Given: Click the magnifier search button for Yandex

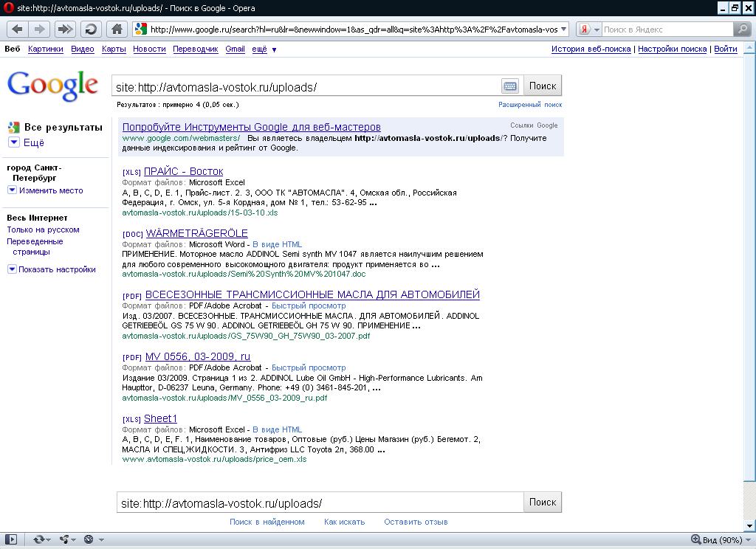Looking at the screenshot, I should tap(741, 30).
